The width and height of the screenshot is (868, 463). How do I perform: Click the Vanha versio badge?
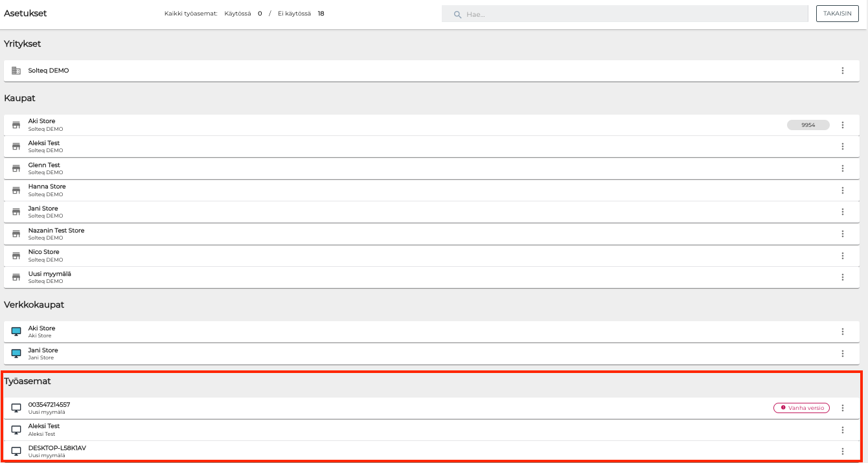pyautogui.click(x=801, y=408)
